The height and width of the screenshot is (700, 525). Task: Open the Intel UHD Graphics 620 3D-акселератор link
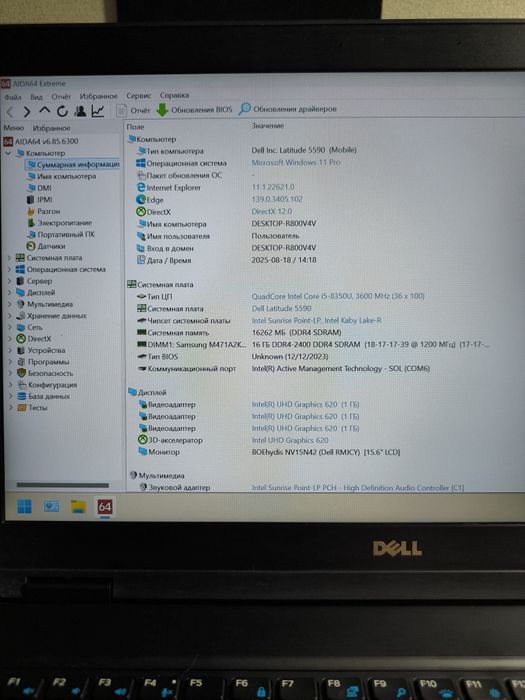(290, 440)
